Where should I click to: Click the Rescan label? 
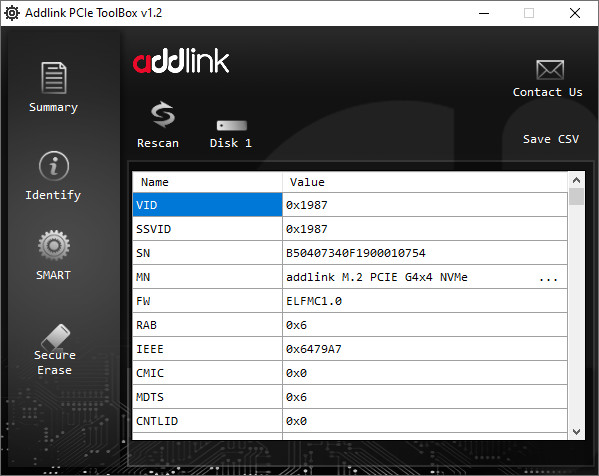click(158, 143)
